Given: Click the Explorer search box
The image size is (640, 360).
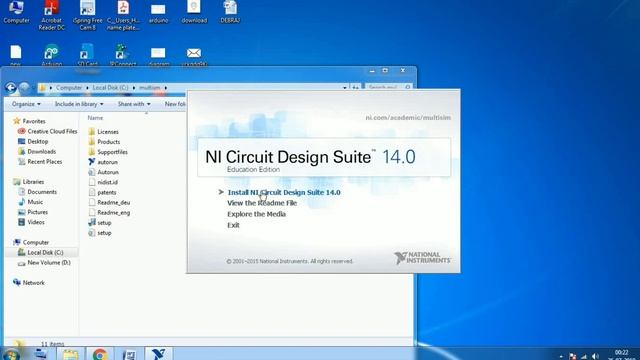Looking at the screenshot, I should [388, 87].
